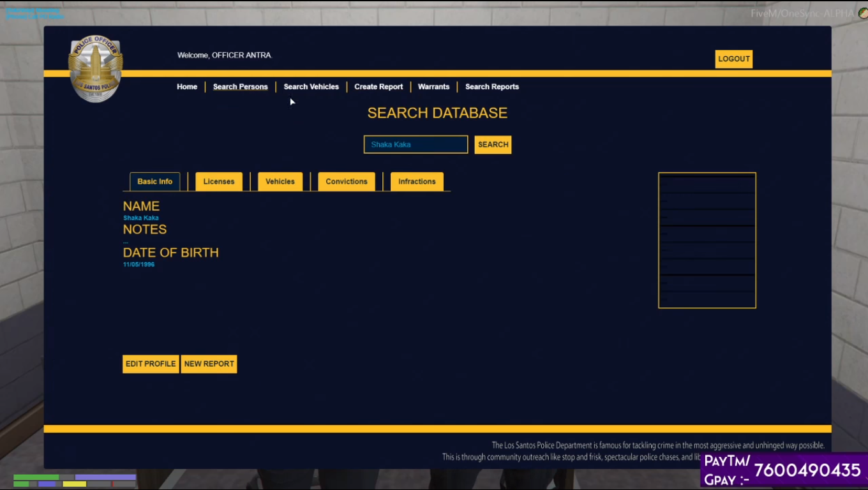This screenshot has width=868, height=490.
Task: Open Search Vehicles from the navigation
Action: 311,87
